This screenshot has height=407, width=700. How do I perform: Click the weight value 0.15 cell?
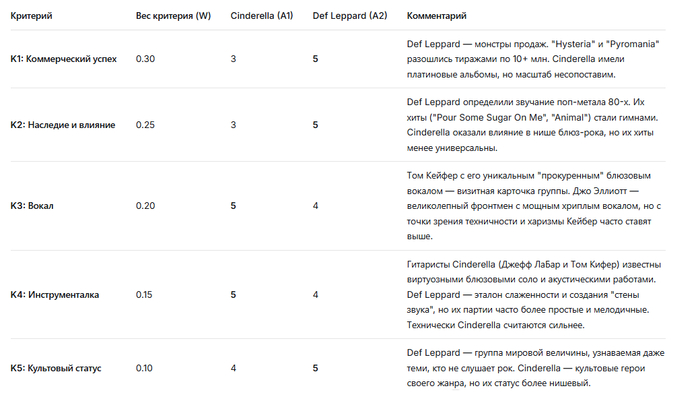[x=146, y=295]
